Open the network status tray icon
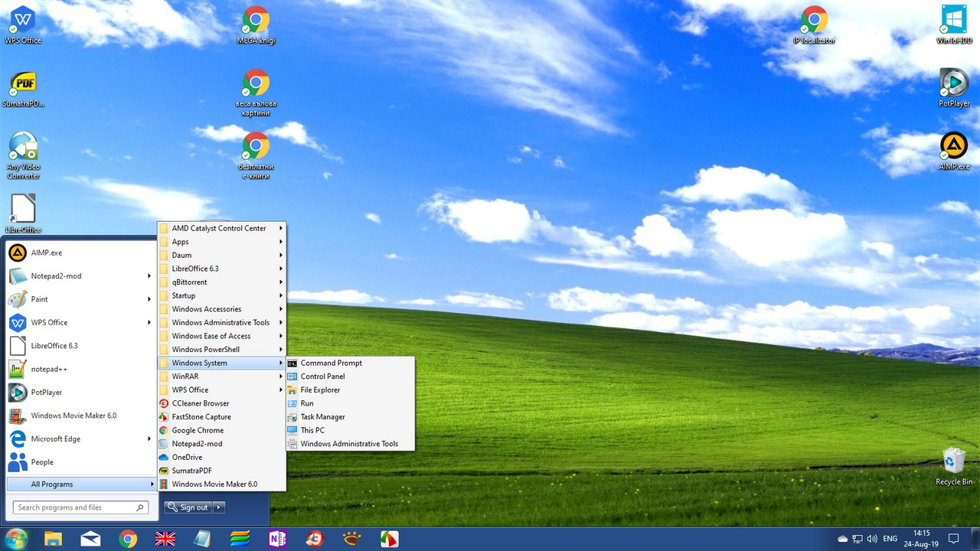Image resolution: width=980 pixels, height=551 pixels. [857, 539]
